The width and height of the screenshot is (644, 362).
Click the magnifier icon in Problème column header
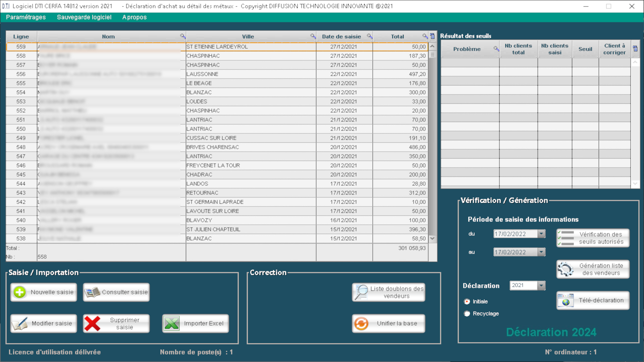point(496,49)
